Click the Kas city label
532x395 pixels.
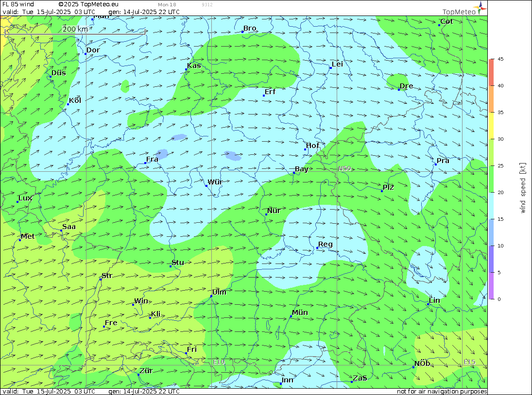[x=194, y=66]
